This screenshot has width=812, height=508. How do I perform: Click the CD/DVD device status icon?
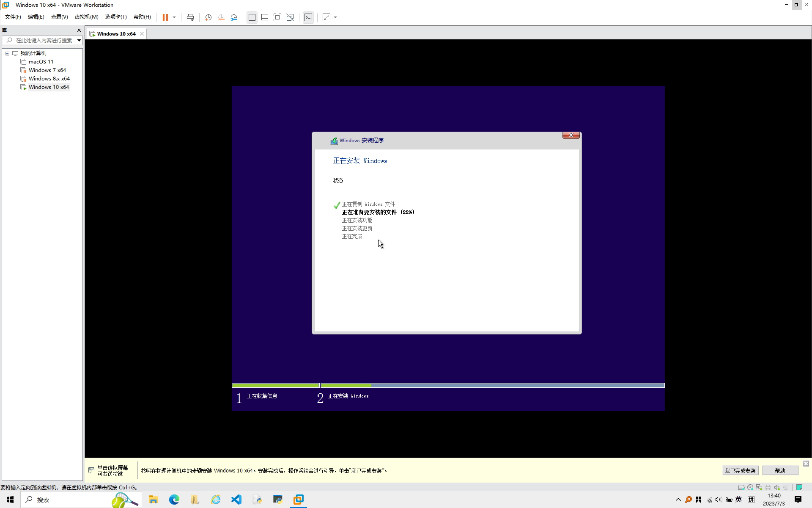(x=750, y=487)
